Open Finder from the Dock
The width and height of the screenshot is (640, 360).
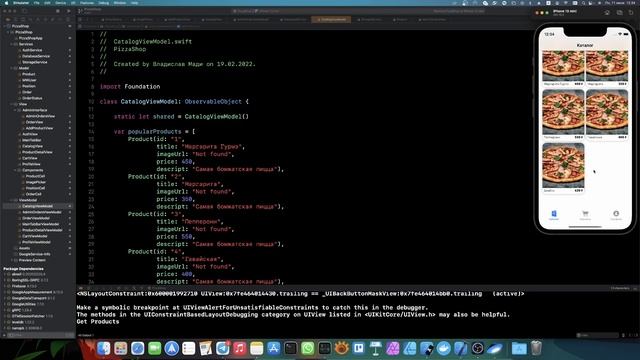pos(104,348)
